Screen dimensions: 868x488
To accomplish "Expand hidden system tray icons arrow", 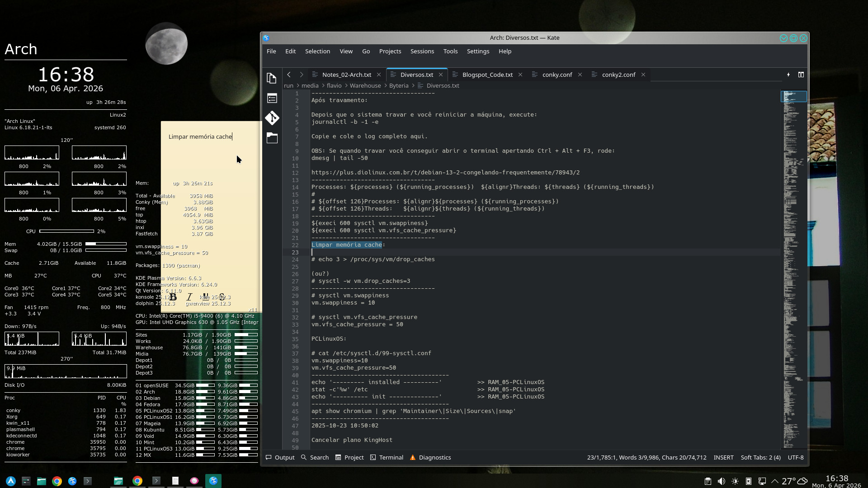I will (775, 481).
